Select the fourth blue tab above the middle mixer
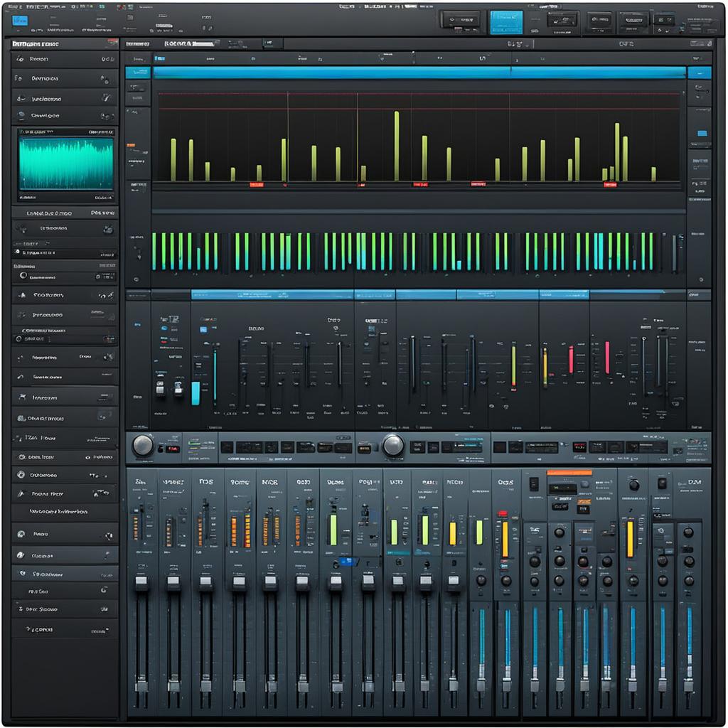Image resolution: width=728 pixels, height=728 pixels. click(497, 295)
